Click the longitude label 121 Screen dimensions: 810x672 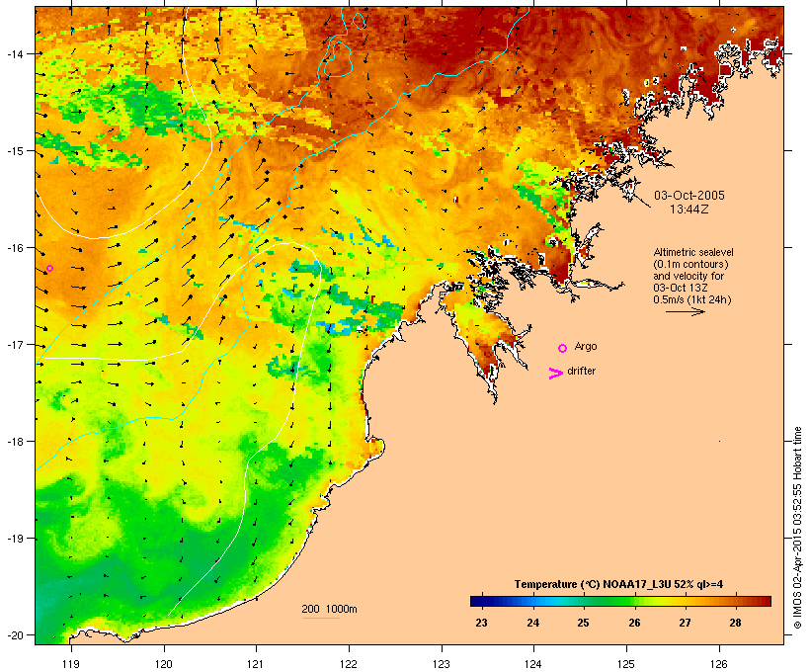click(256, 664)
